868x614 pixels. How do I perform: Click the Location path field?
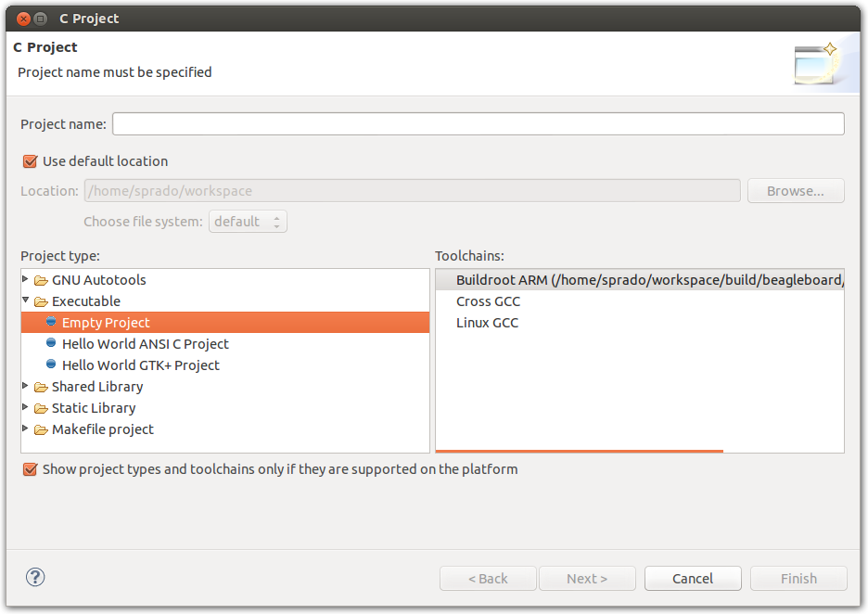coord(413,191)
